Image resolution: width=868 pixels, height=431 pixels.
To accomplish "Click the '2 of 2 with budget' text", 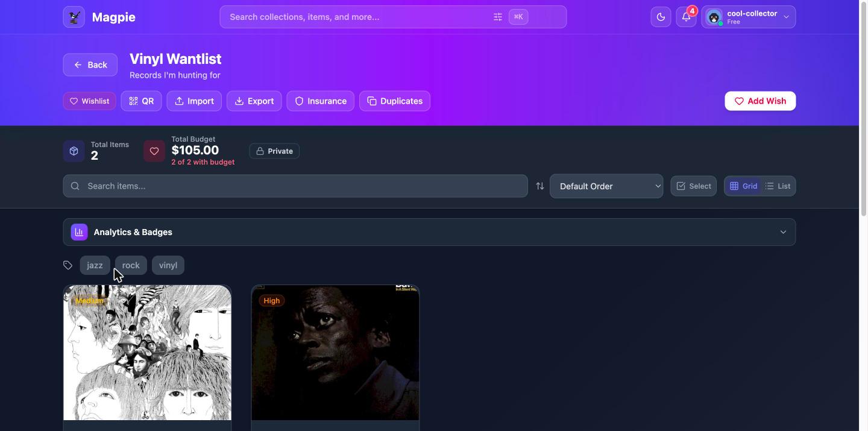I will 203,162.
